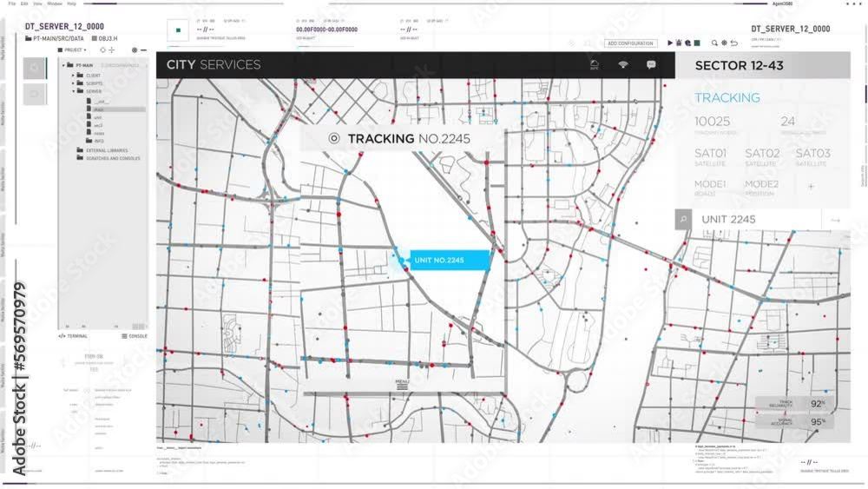
Task: Open the INFO folder
Action: tap(95, 142)
